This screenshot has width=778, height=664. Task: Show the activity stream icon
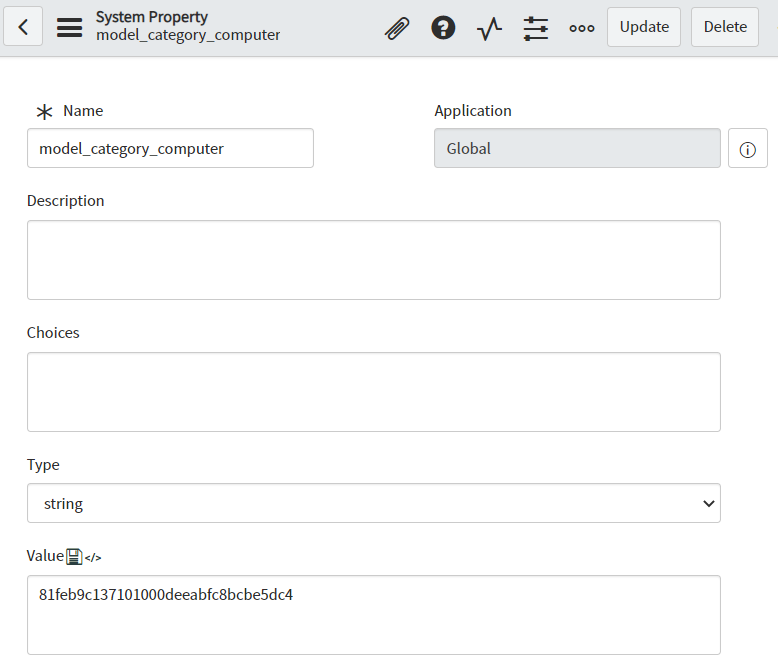tap(489, 28)
